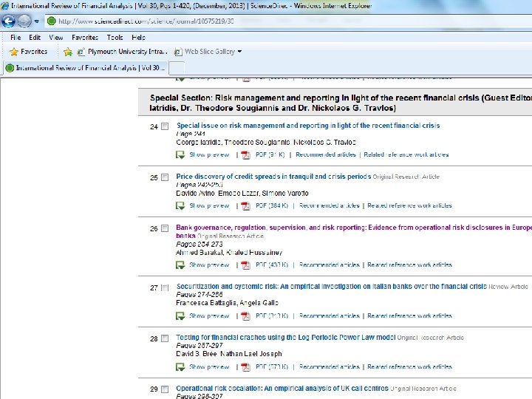Click the PDF icon for article 24

point(245,155)
